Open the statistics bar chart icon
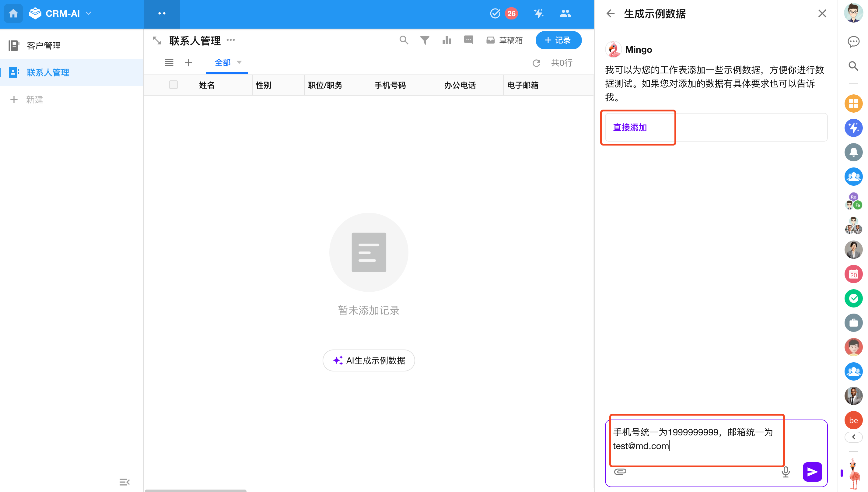The image size is (868, 492). (446, 40)
